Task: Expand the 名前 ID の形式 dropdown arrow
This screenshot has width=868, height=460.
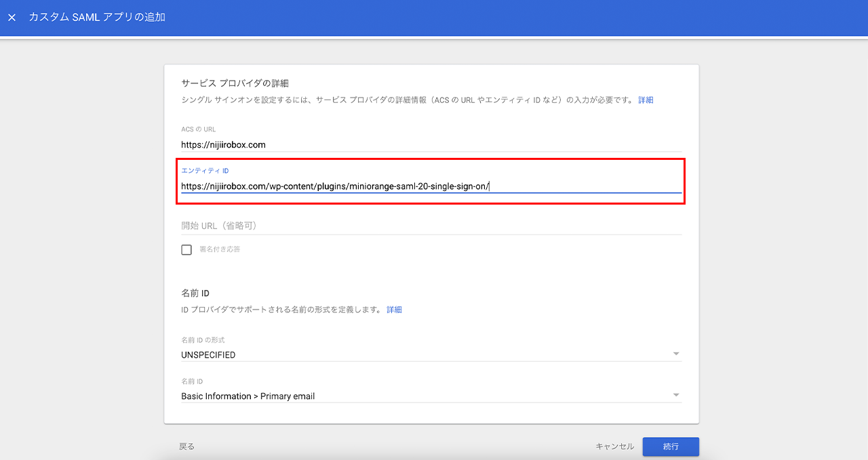Action: 675,354
